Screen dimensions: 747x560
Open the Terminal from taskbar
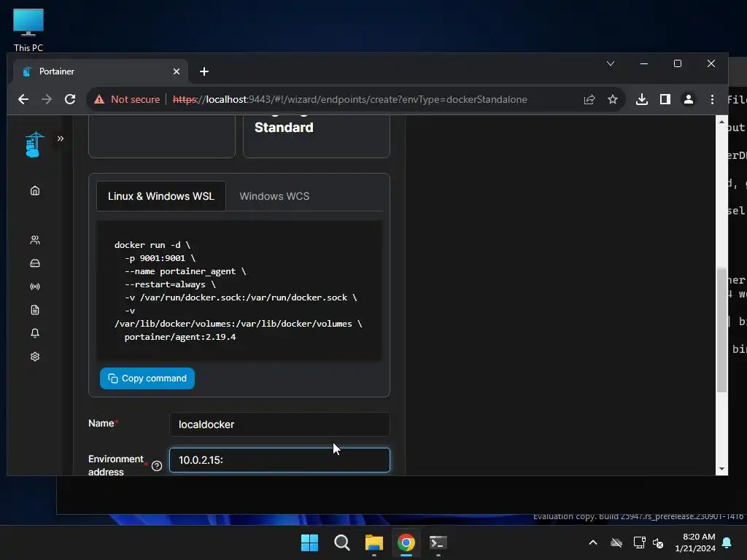[x=438, y=542]
